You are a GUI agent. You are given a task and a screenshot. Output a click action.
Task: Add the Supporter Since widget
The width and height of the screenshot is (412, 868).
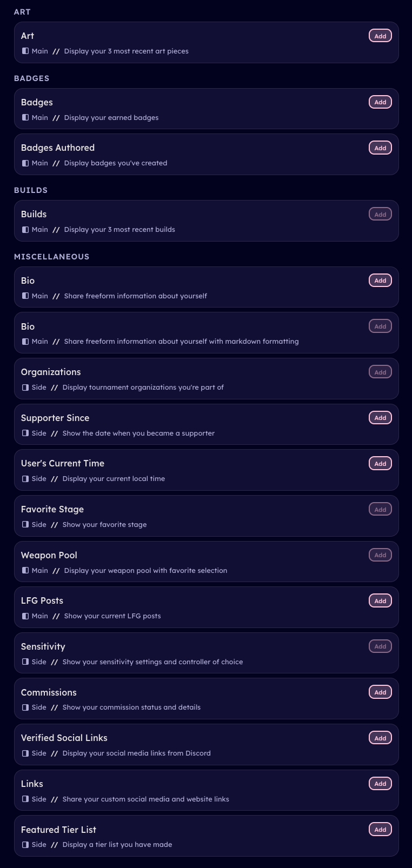coord(380,418)
